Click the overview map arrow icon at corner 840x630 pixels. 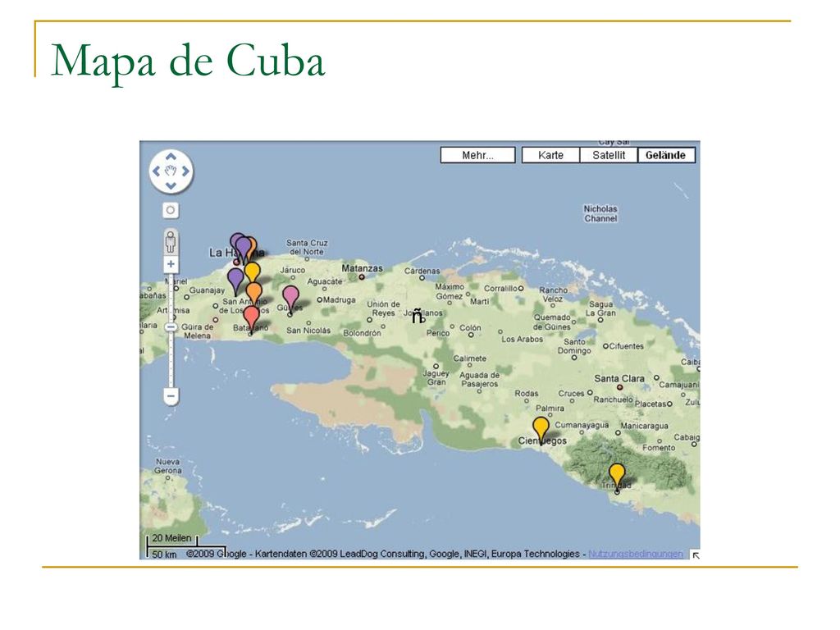coord(696,555)
